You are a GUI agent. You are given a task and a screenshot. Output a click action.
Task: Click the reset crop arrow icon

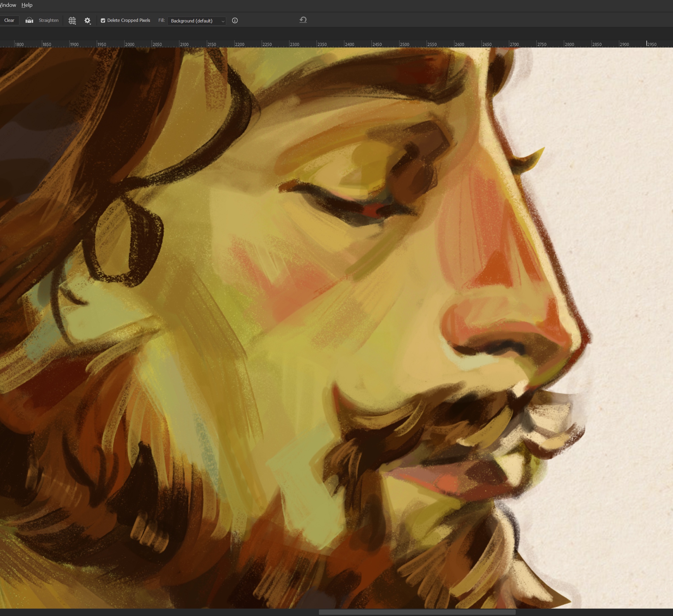(303, 20)
